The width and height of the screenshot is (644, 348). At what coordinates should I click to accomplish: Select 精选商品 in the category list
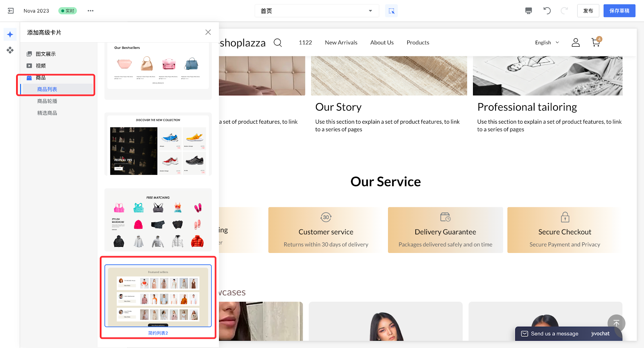47,113
